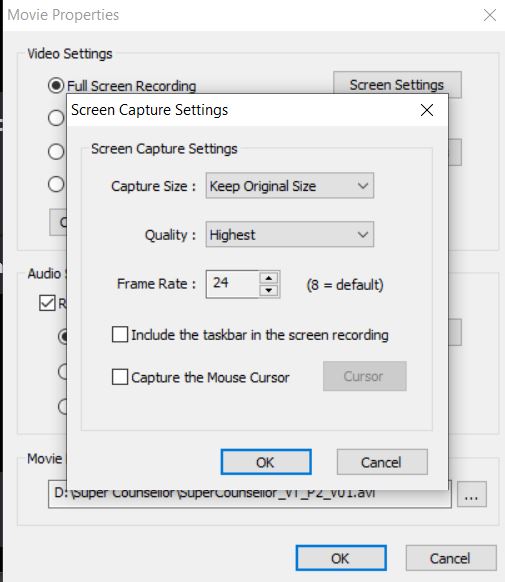Viewport: 505px width, 582px height.
Task: Click the greyed-out Cursor button
Action: [365, 376]
